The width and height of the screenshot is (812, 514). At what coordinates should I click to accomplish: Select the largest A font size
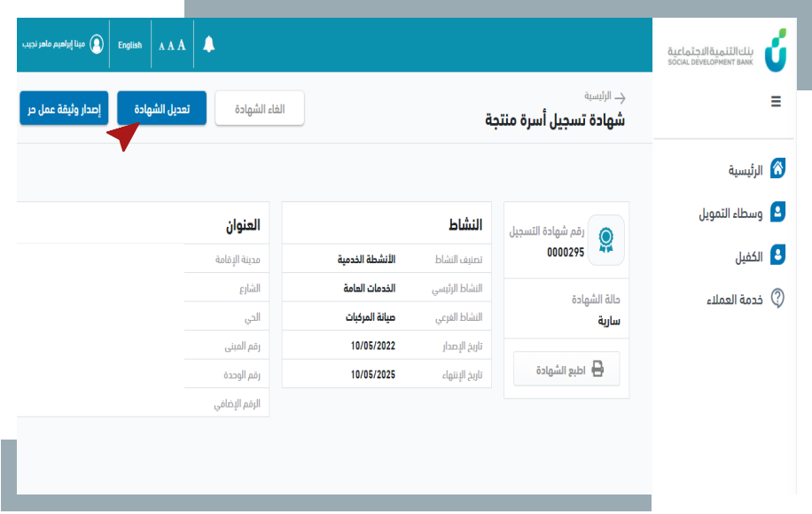[x=181, y=45]
